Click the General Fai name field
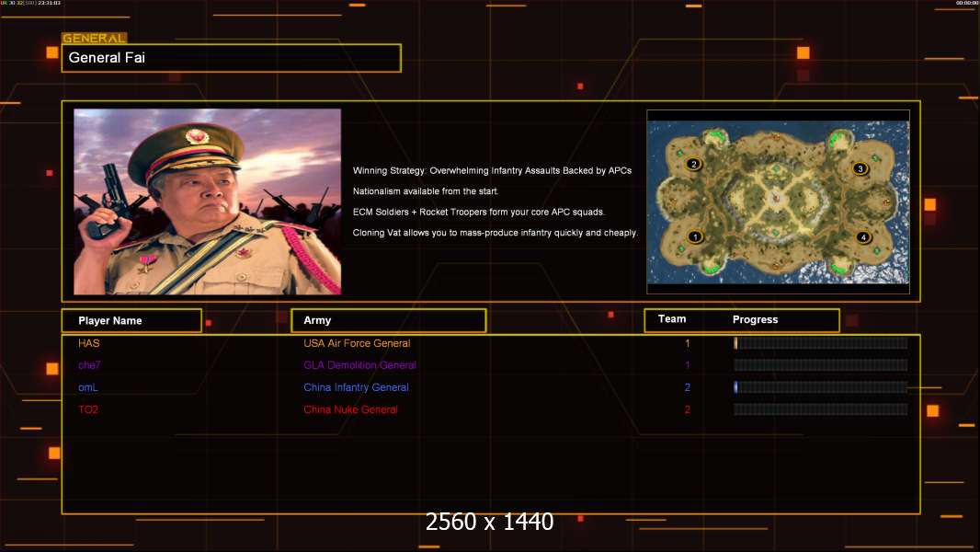Viewport: 980px width, 552px height. 232,58
